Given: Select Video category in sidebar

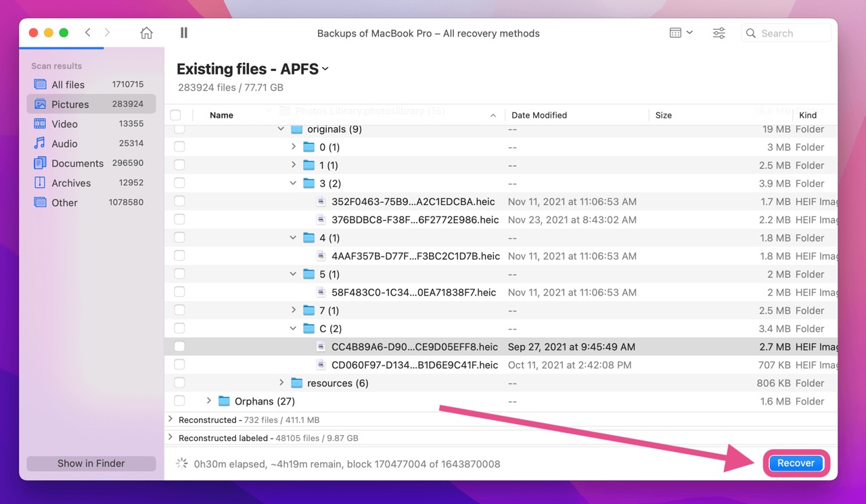Looking at the screenshot, I should [x=91, y=124].
